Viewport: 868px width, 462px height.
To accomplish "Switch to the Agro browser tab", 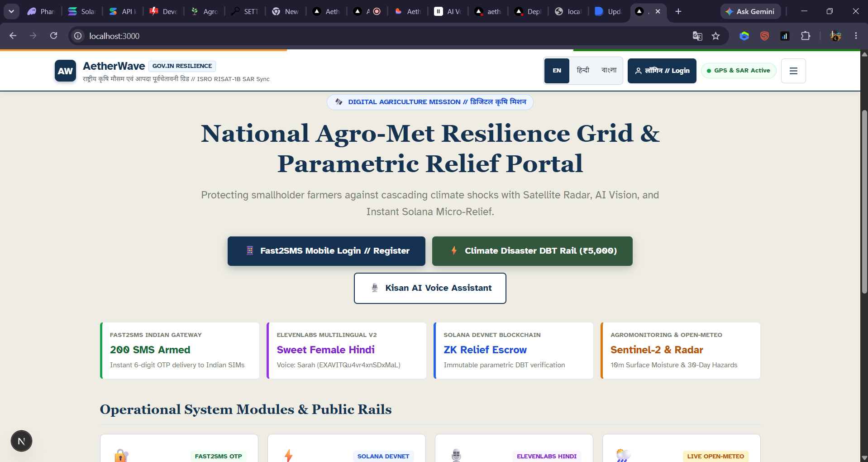I will [205, 11].
